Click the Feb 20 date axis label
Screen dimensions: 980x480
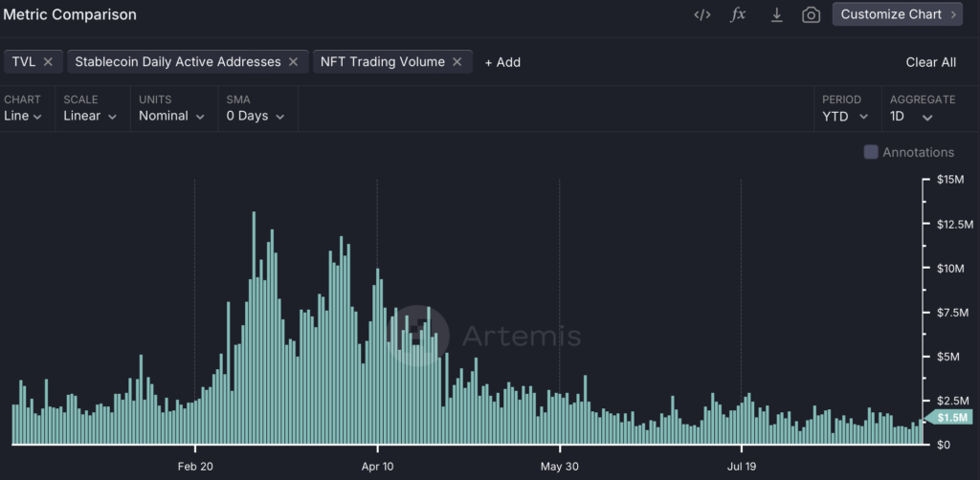coord(195,467)
